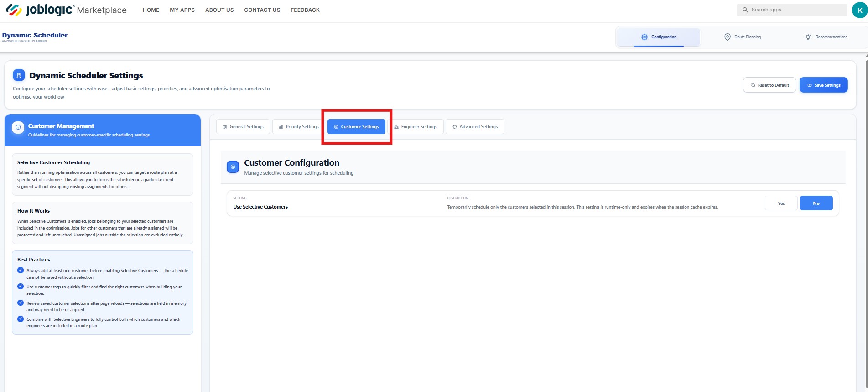Viewport: 868px width, 392px height.
Task: Click the page's vertical scrollbar
Action: pyautogui.click(x=866, y=223)
